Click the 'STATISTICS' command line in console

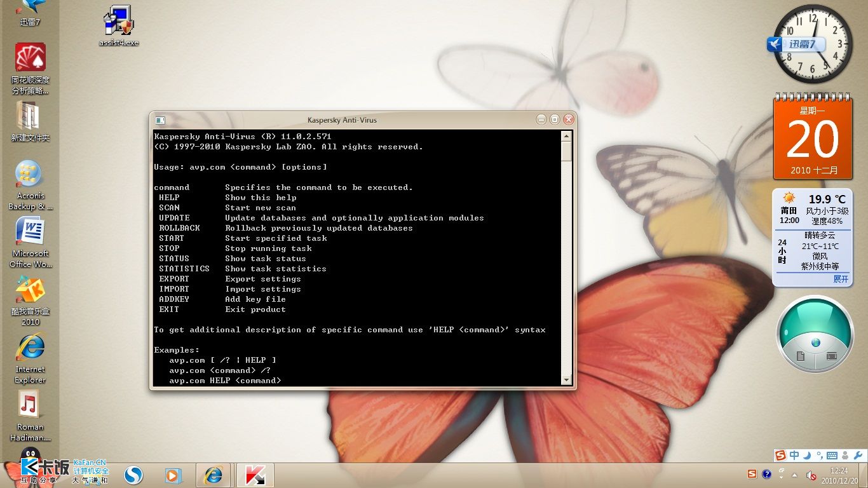(243, 269)
